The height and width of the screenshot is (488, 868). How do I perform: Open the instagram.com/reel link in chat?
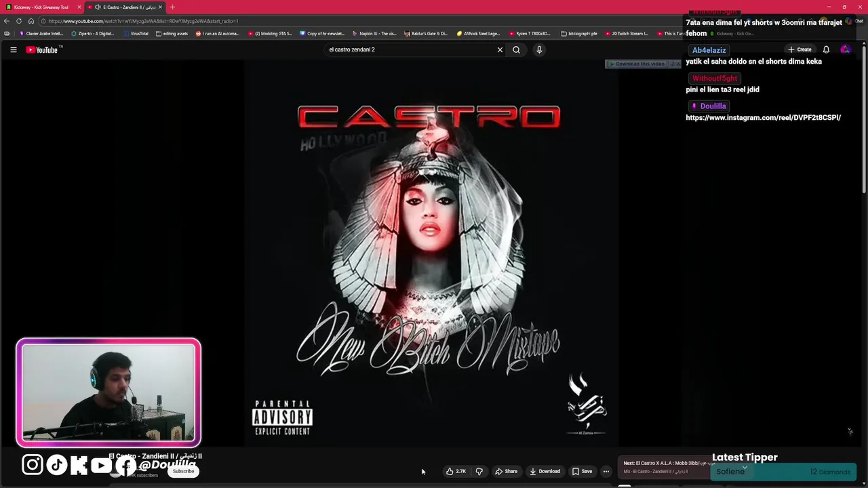[763, 118]
